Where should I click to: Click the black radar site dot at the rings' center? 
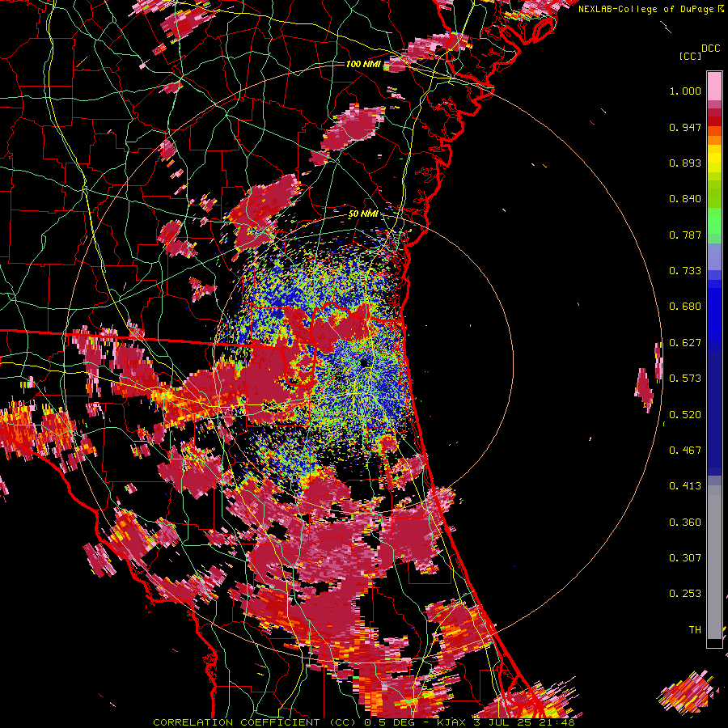pyautogui.click(x=364, y=362)
